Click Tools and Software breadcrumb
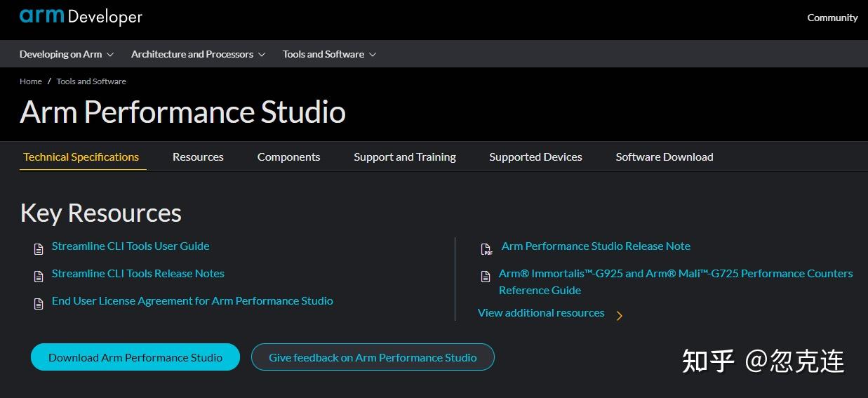The image size is (868, 398). 91,81
